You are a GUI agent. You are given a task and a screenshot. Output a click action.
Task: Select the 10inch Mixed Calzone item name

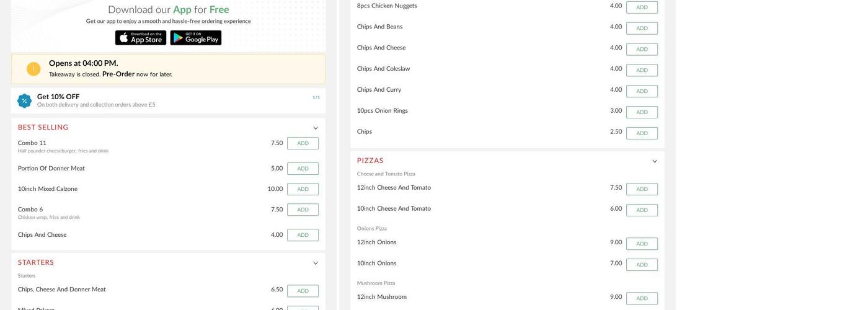point(48,189)
